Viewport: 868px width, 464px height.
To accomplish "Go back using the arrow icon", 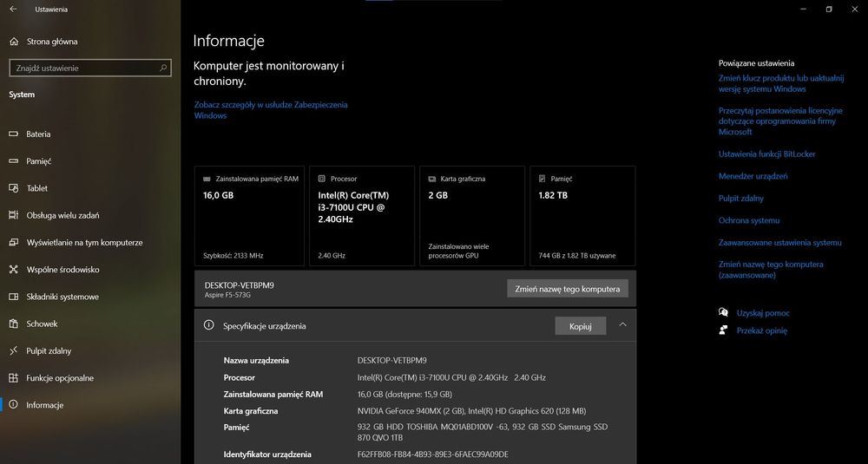I will [13, 10].
